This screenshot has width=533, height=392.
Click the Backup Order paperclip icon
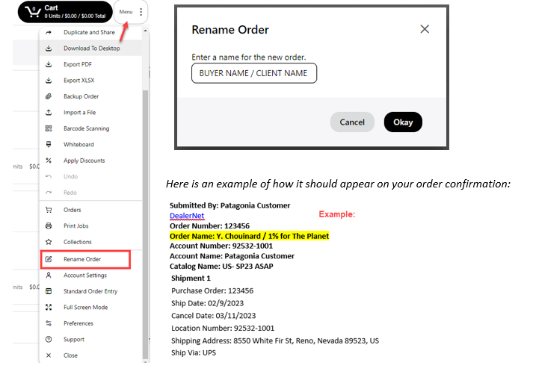pyautogui.click(x=49, y=96)
